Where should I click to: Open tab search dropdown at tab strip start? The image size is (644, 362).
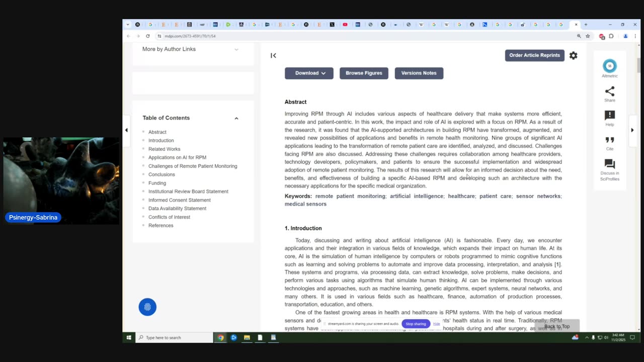[x=128, y=25]
